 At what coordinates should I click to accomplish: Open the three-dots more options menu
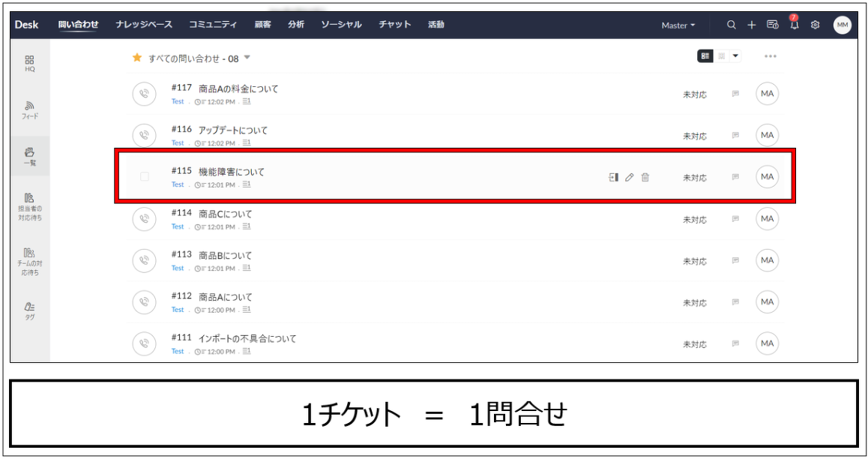(x=771, y=56)
